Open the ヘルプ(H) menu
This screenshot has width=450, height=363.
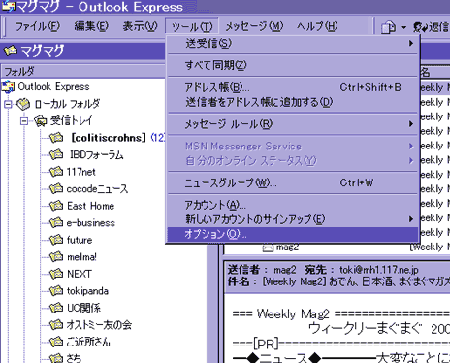coord(317,26)
